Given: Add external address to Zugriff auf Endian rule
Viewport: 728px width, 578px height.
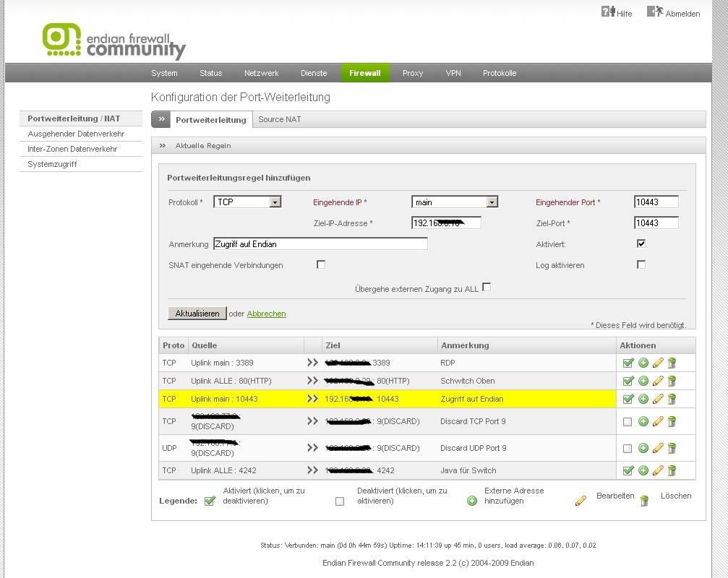Looking at the screenshot, I should click(643, 399).
